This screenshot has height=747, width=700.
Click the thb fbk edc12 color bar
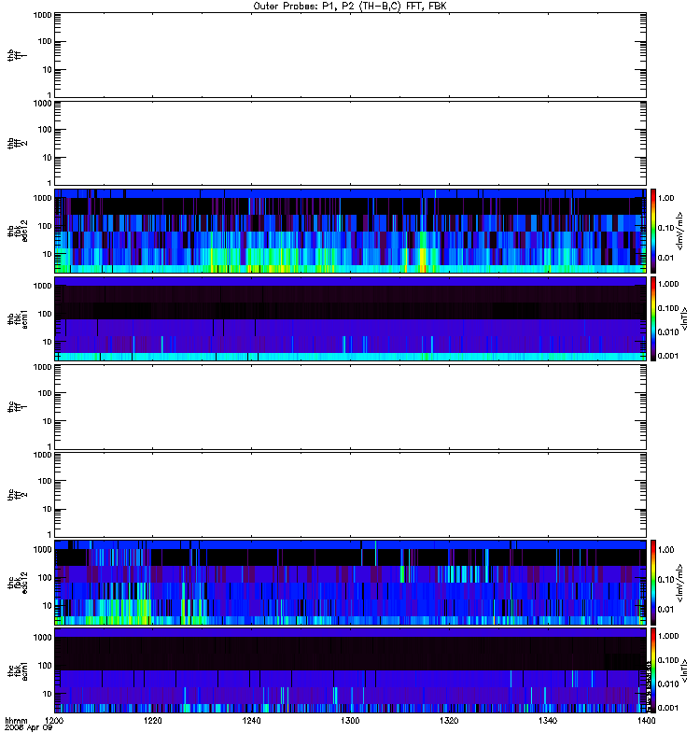pos(653,231)
